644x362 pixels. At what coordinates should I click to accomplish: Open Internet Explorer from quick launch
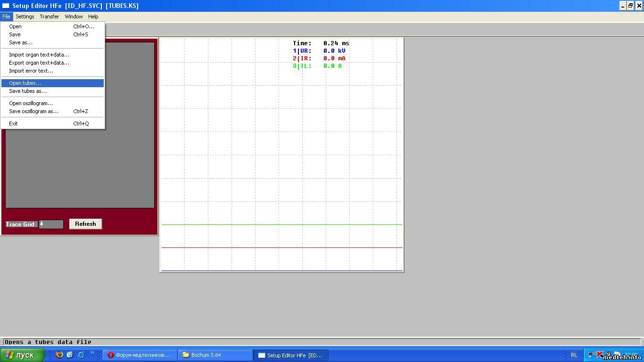pos(81,355)
